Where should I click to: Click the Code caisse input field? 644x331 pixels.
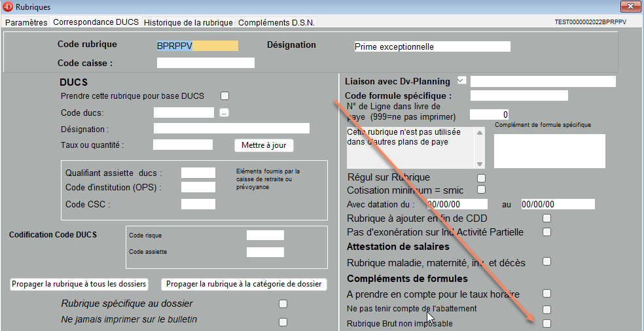click(206, 63)
